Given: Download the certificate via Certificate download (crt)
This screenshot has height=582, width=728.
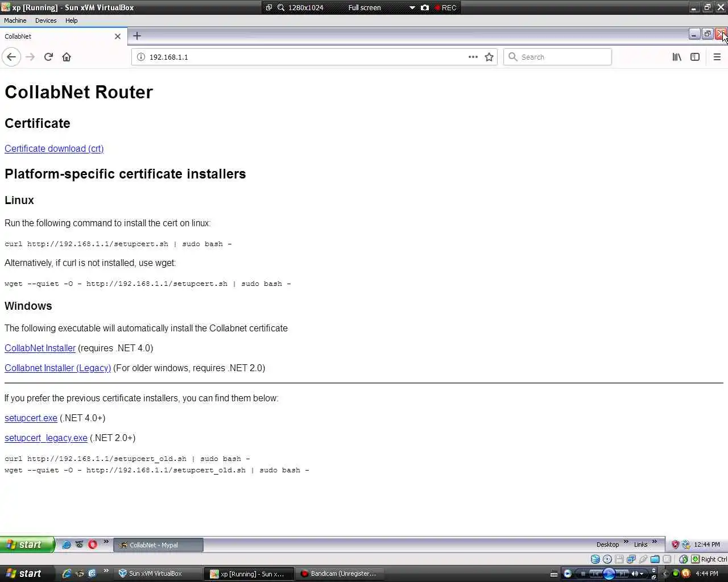Looking at the screenshot, I should (x=54, y=149).
